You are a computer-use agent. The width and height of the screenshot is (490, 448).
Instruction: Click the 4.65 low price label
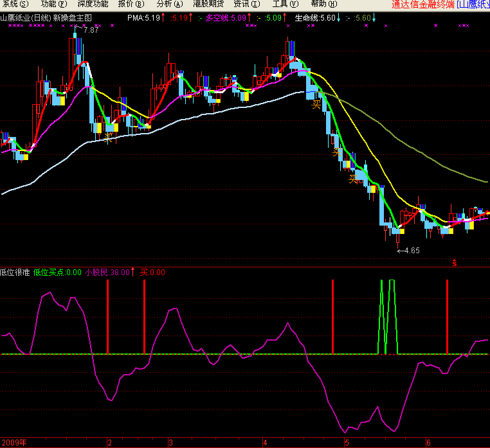pyautogui.click(x=412, y=251)
